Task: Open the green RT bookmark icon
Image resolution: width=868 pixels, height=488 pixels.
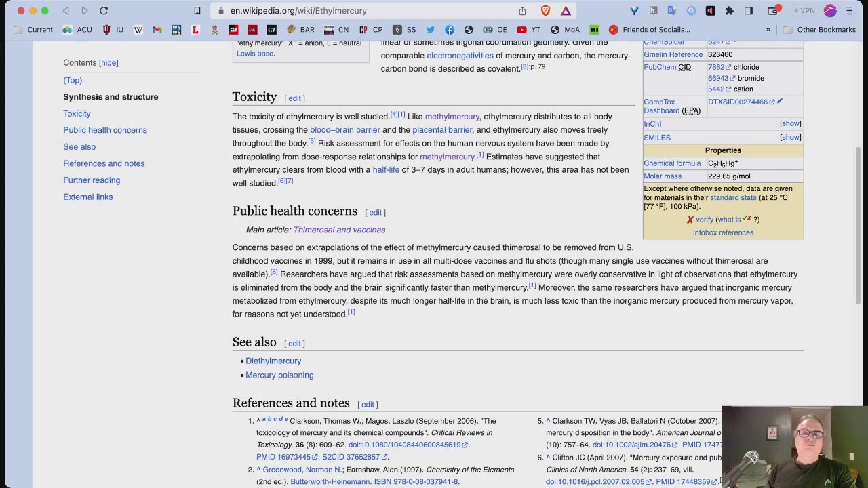Action: point(595,30)
